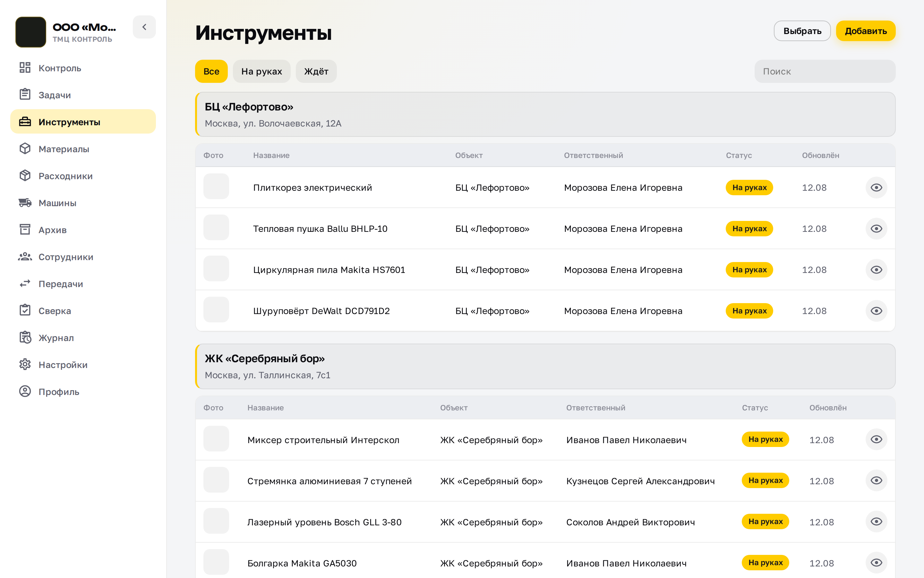Click responsible Кузнецов Сергей Александрович
Screen dimensions: 924x578
pyautogui.click(x=640, y=481)
